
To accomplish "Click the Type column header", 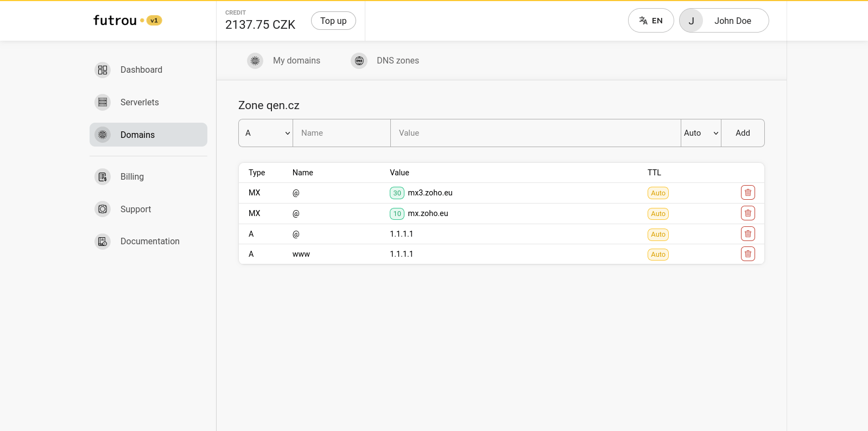I will (257, 173).
